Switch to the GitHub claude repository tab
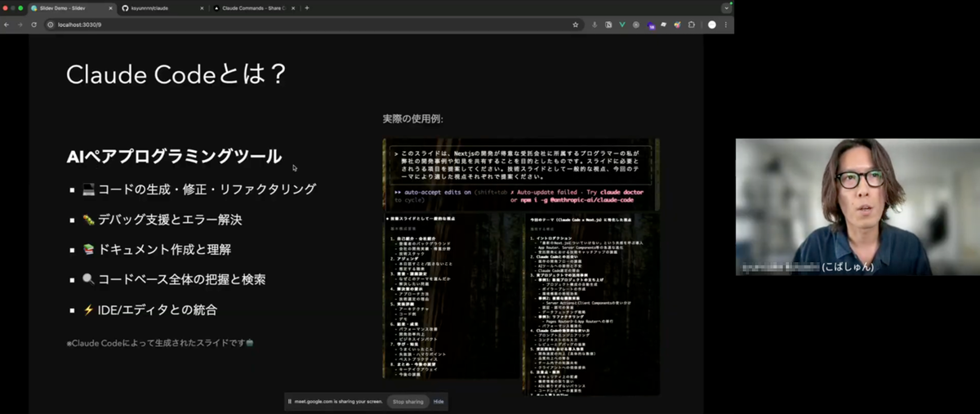Image resolution: width=980 pixels, height=414 pixels. tap(162, 8)
